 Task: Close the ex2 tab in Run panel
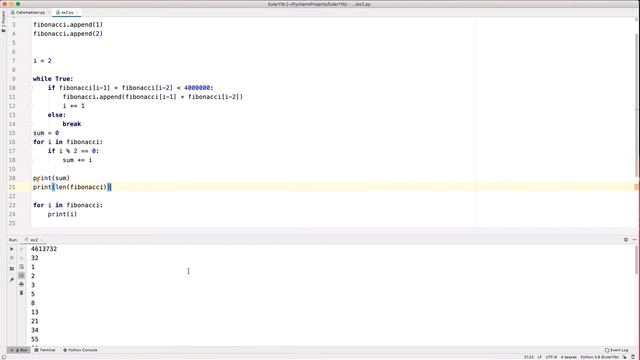point(41,240)
